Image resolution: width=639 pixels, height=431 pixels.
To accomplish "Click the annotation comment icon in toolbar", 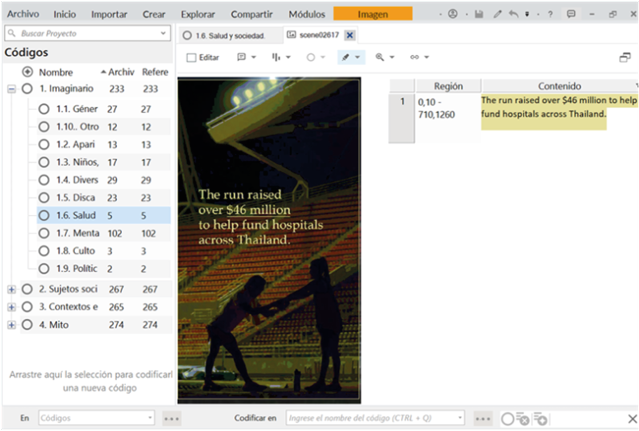I will [x=241, y=58].
